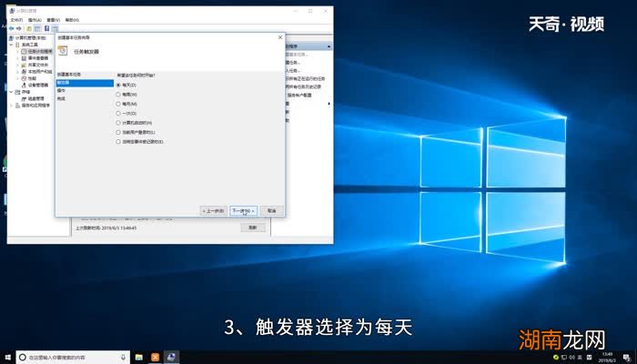Click the 刷新 button behind the wizard
The width and height of the screenshot is (637, 364).
(x=253, y=227)
